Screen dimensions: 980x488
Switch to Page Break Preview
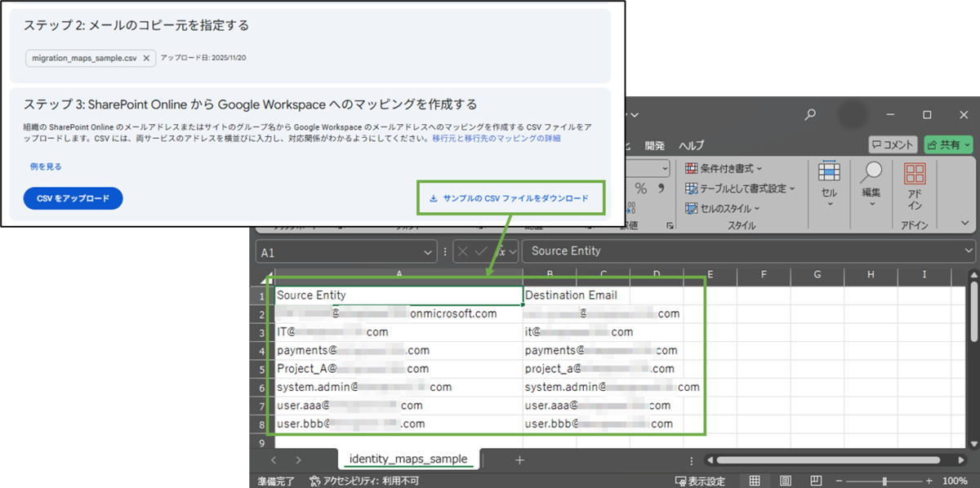coord(815,481)
